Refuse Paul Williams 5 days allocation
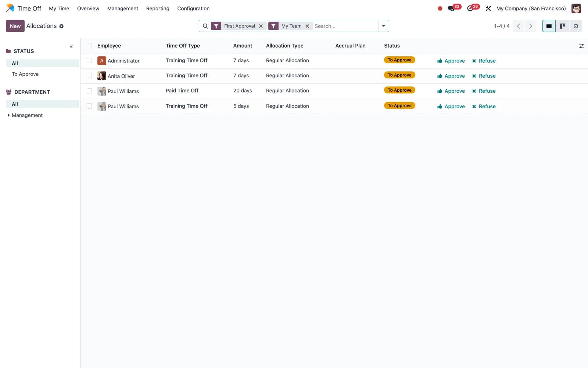588x368 pixels. [484, 106]
